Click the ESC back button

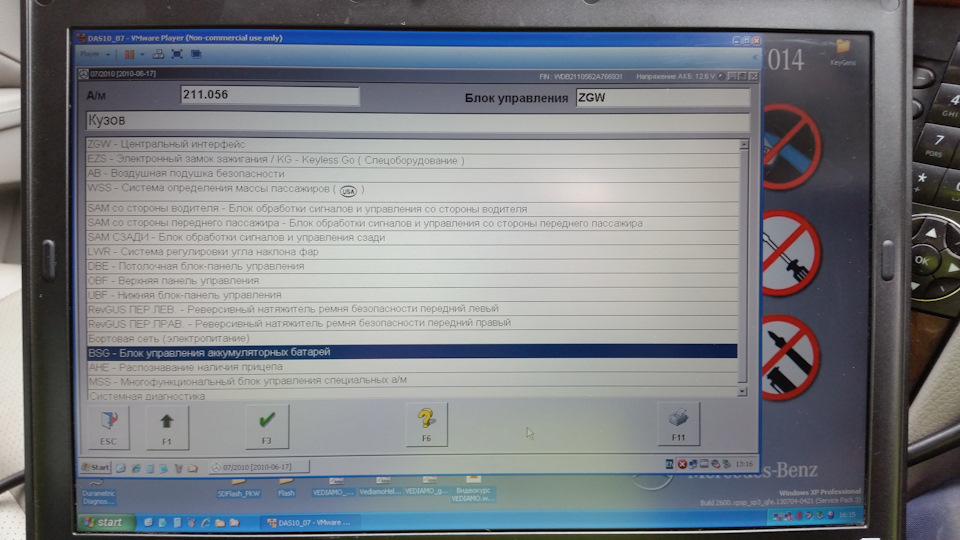point(108,427)
